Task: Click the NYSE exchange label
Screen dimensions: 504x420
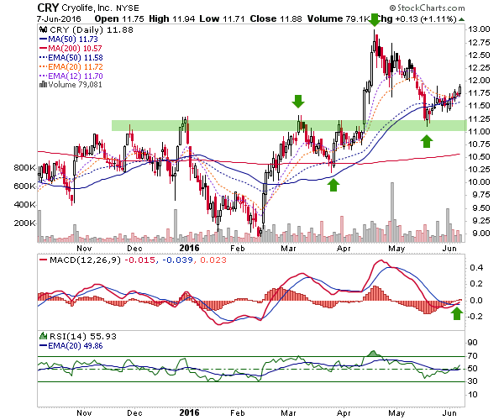Action: tap(128, 8)
